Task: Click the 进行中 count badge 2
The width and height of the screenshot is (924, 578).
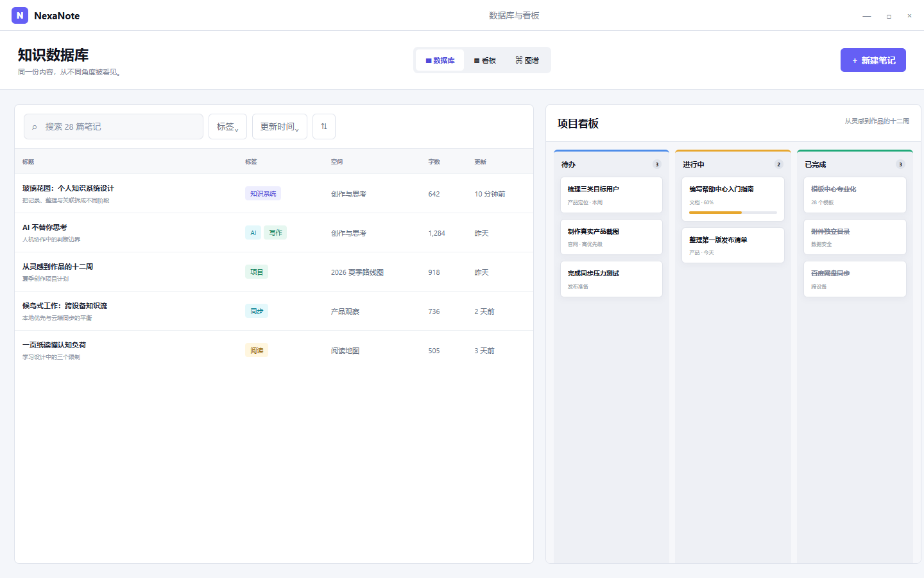Action: pos(779,164)
